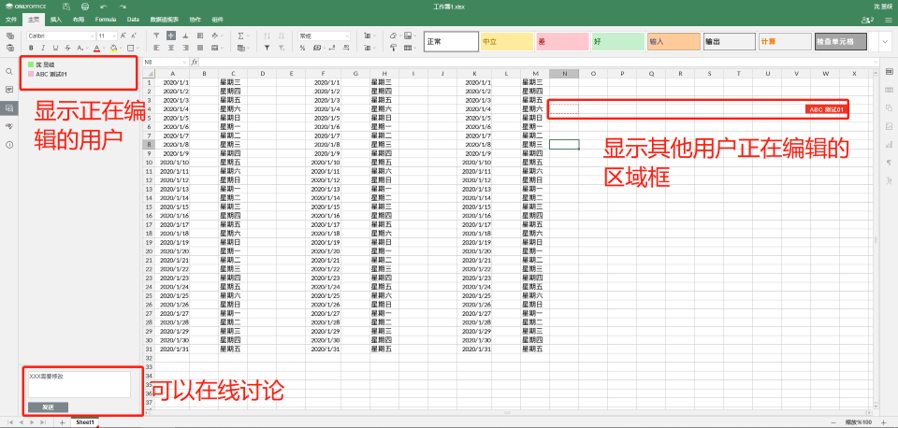Open the collaborating users icon at top right
The height and width of the screenshot is (428, 898).
point(866,19)
